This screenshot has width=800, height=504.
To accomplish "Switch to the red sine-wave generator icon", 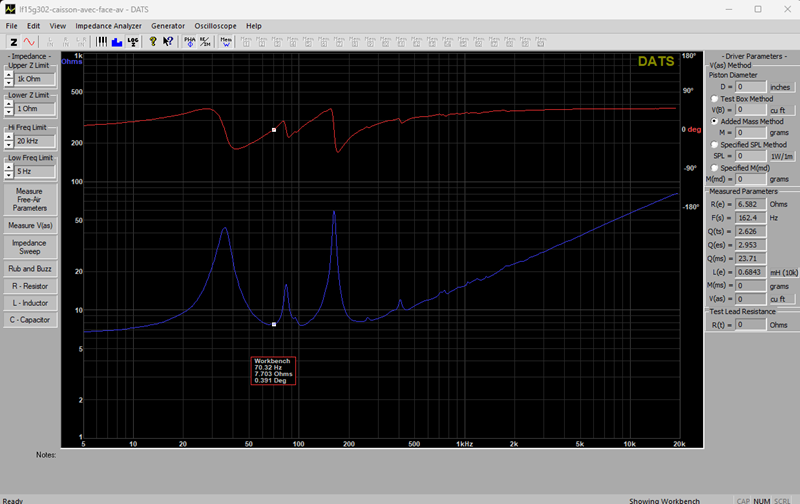I will tap(29, 42).
